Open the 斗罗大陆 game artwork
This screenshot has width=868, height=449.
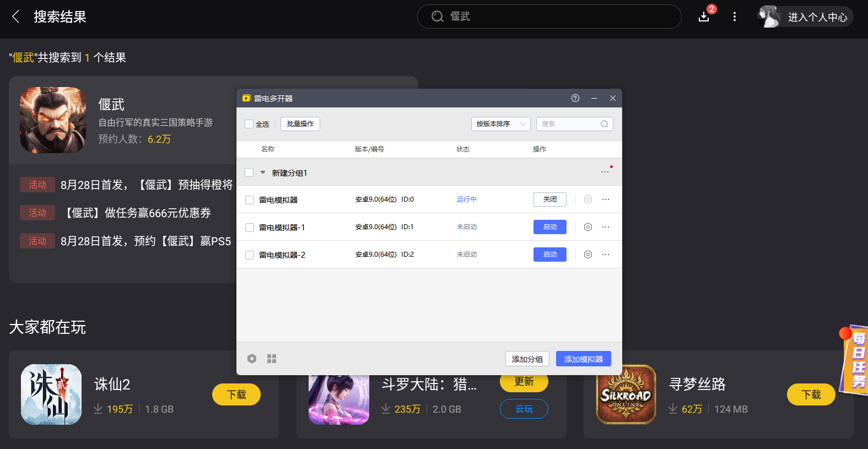(339, 400)
